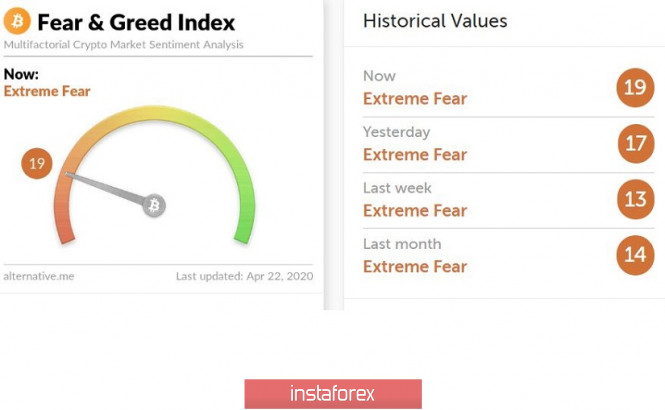
Task: Click the Now Extreme Fear status text
Action: 47,92
